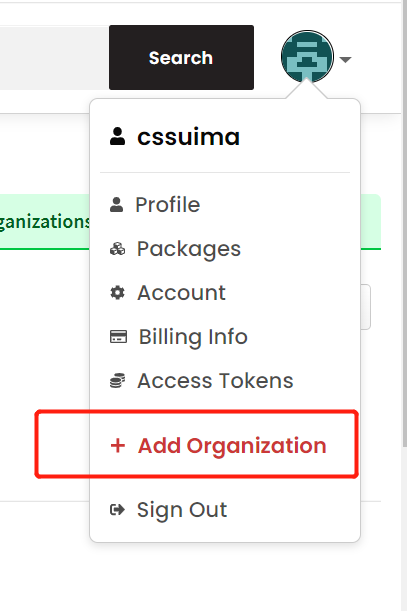The height and width of the screenshot is (611, 407).
Task: Expand the avatar dropdown caret
Action: click(345, 60)
